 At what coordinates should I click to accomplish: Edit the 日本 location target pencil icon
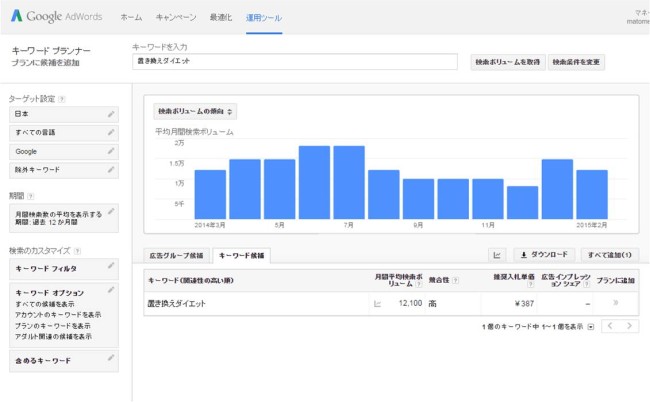click(x=111, y=114)
